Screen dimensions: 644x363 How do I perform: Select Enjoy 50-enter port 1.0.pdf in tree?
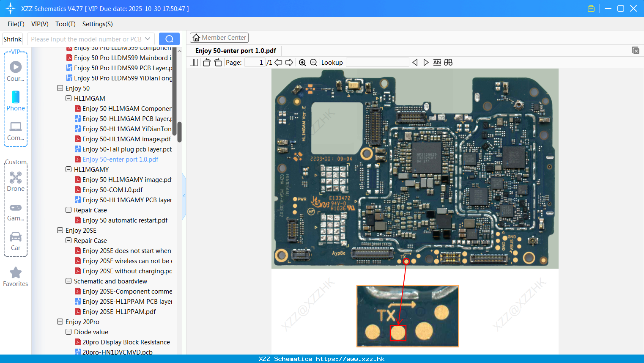click(117, 159)
